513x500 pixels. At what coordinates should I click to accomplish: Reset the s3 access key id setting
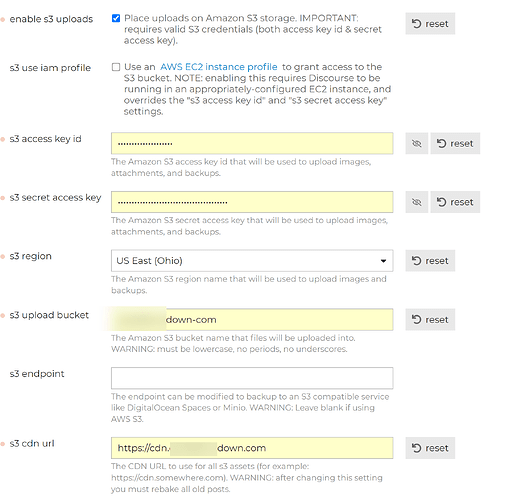455,143
